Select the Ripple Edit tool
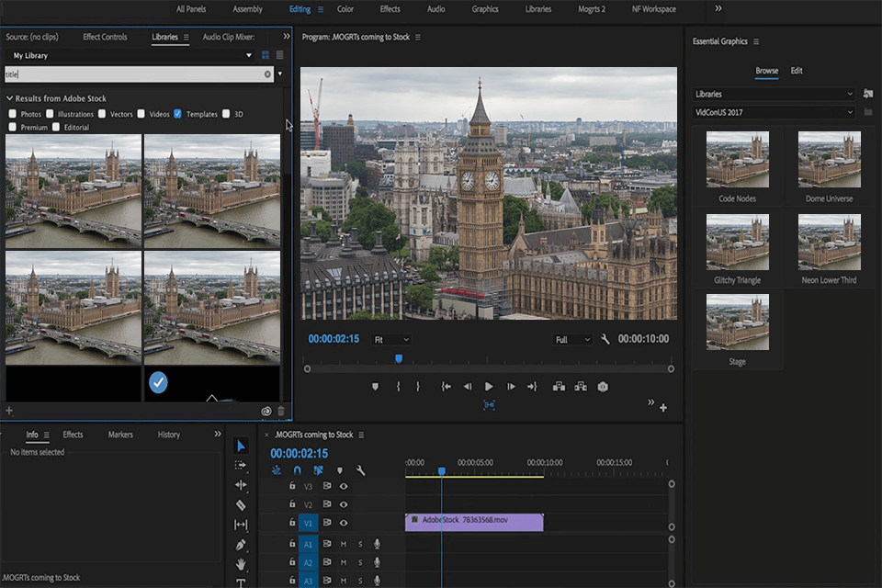 (x=241, y=485)
